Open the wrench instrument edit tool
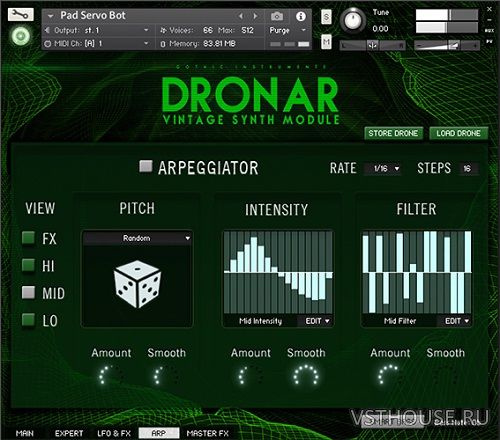This screenshot has width=500, height=440. pyautogui.click(x=20, y=14)
